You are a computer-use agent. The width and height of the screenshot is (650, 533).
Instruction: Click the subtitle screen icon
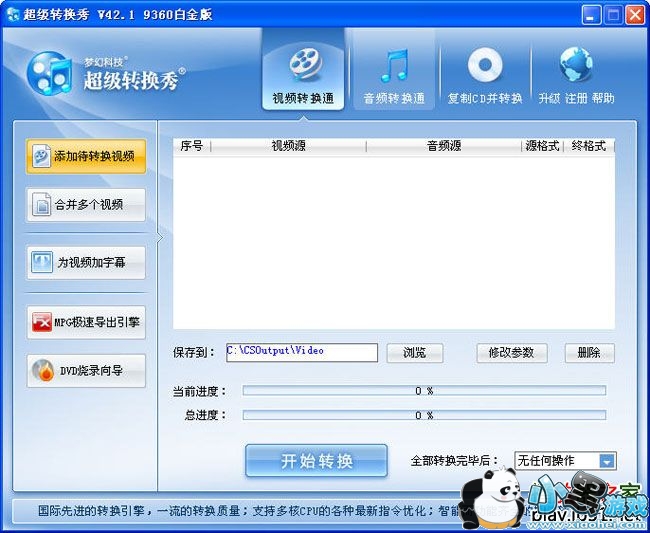pyautogui.click(x=42, y=262)
